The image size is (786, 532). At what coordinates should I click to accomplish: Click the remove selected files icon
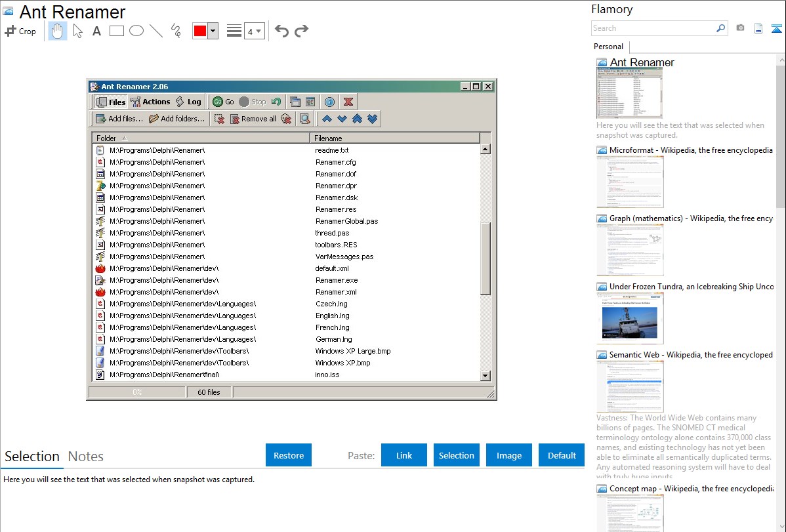(x=219, y=119)
